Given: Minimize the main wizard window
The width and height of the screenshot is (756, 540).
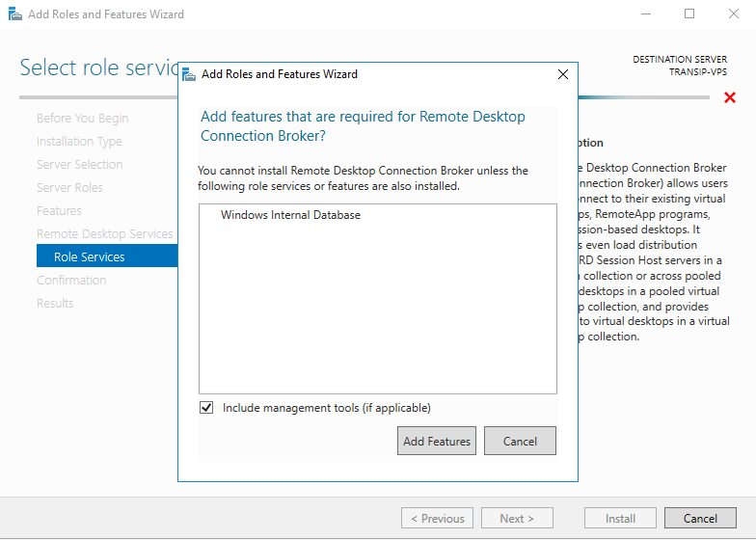Looking at the screenshot, I should [646, 13].
